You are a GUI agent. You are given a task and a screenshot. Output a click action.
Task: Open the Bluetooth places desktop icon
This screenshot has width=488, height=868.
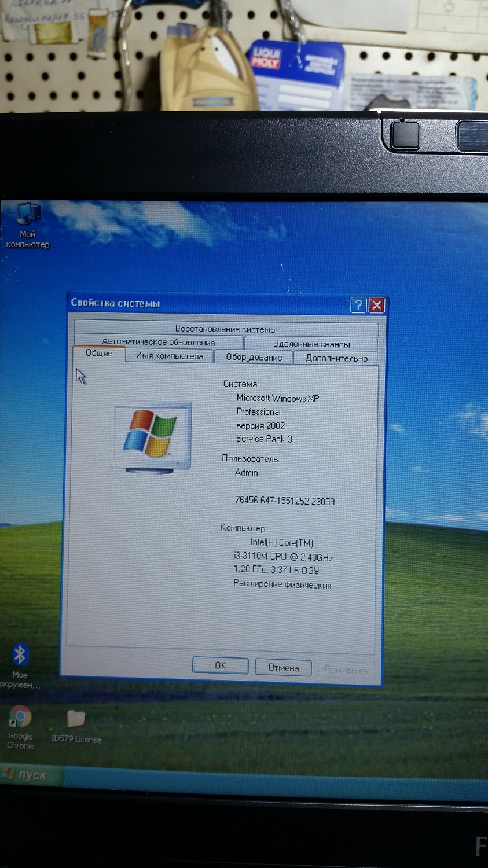coord(20,665)
